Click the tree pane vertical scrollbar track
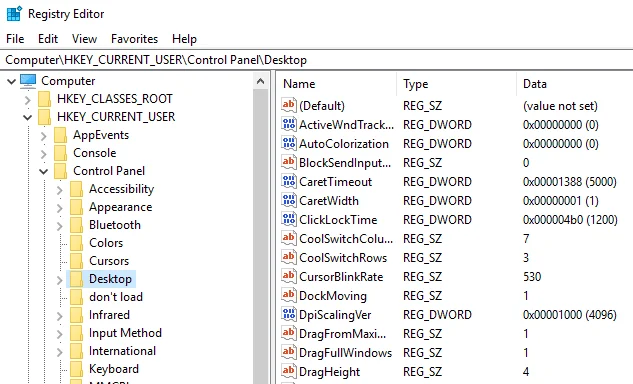 (x=260, y=236)
